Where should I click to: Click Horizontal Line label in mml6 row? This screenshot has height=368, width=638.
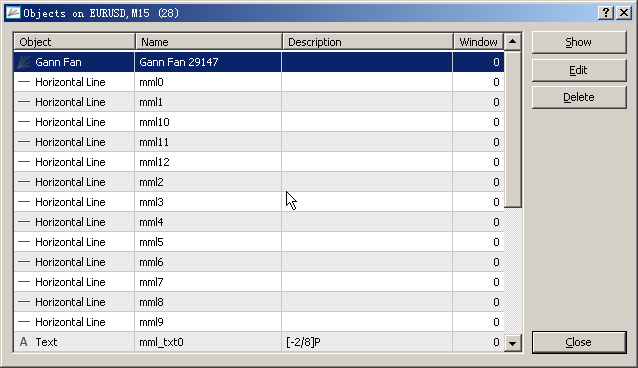(70, 262)
